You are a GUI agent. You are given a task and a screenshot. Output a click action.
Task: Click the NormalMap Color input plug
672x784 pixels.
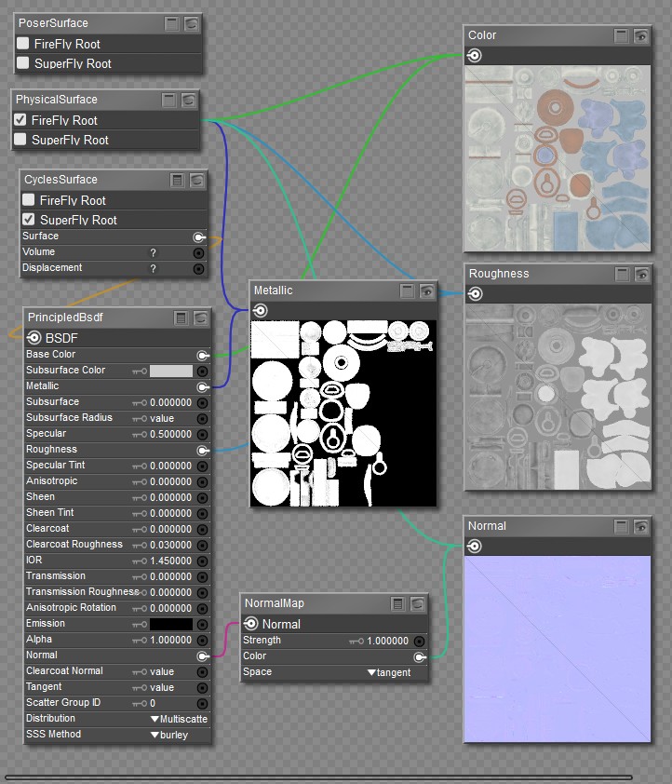tap(420, 656)
